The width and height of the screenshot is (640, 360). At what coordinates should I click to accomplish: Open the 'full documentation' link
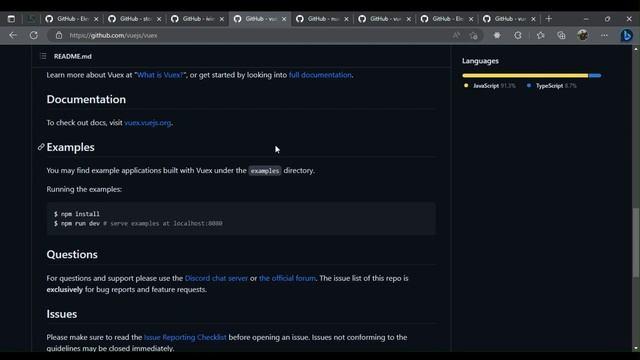pos(320,75)
